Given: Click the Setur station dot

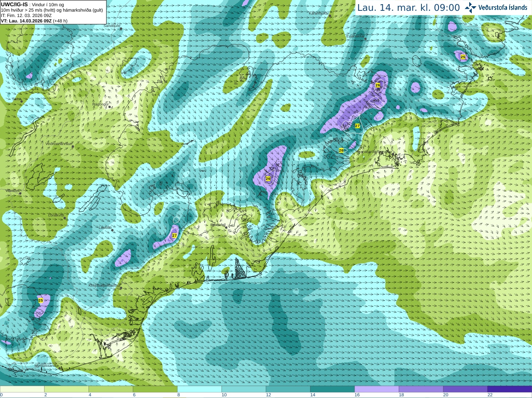Looking at the screenshot, I should tap(22, 101).
